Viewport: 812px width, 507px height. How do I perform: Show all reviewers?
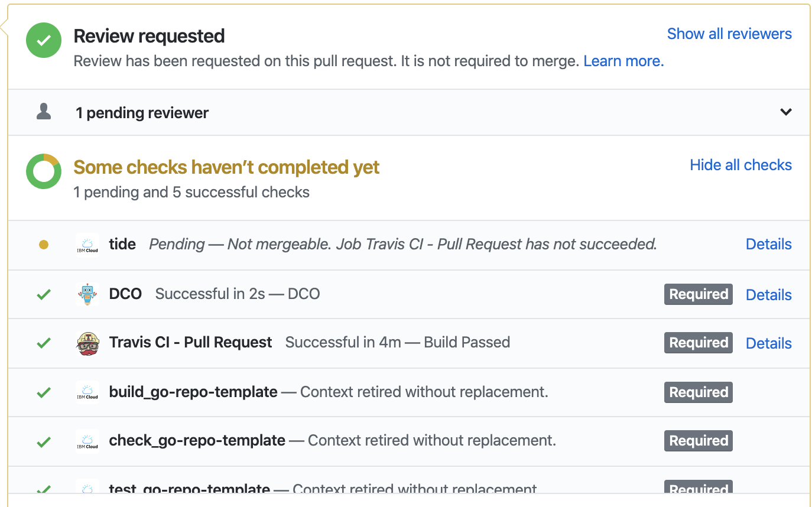729,34
